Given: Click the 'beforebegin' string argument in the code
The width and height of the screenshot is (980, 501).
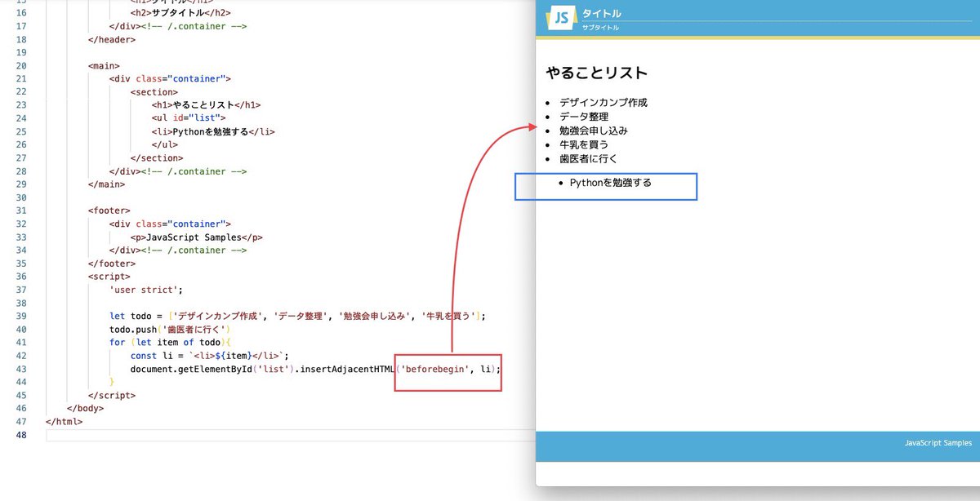Looking at the screenshot, I should [x=436, y=369].
